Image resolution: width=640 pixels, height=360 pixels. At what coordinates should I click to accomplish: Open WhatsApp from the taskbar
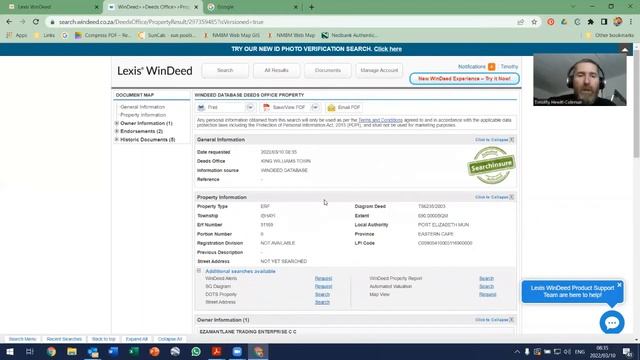[x=196, y=351]
